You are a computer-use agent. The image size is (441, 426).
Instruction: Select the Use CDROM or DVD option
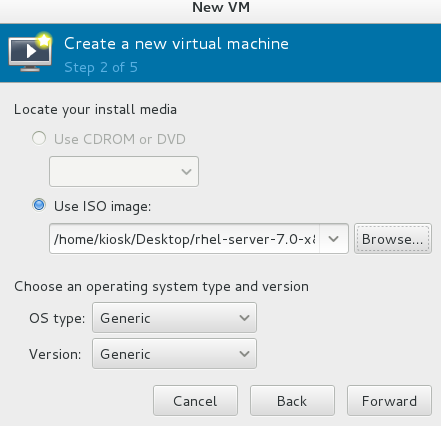click(39, 138)
